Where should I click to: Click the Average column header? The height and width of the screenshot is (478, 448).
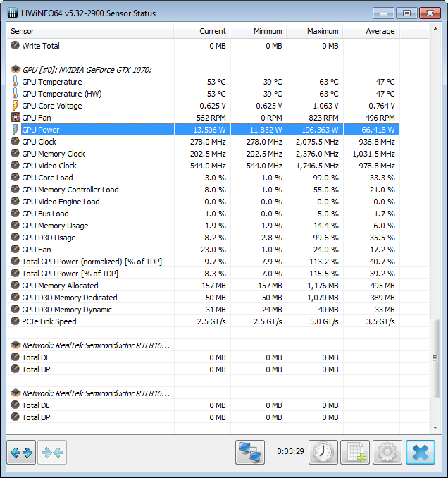[x=371, y=31]
